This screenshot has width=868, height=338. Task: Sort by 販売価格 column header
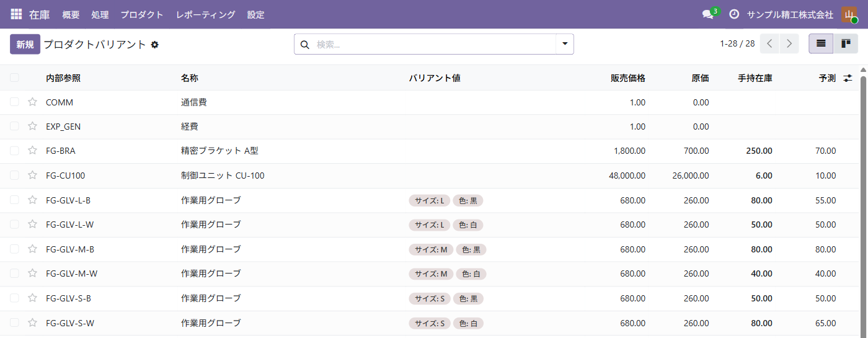coord(628,78)
